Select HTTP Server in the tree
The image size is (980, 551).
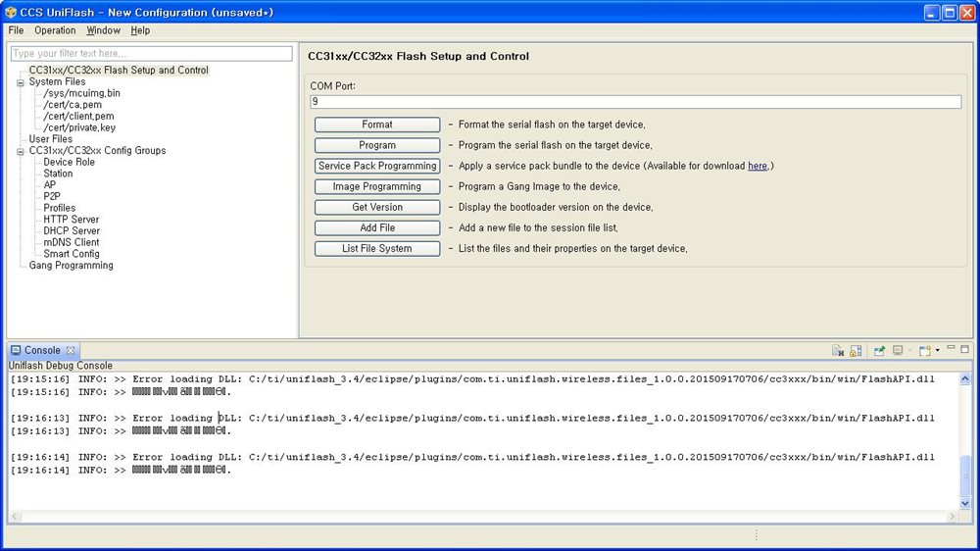(x=71, y=219)
